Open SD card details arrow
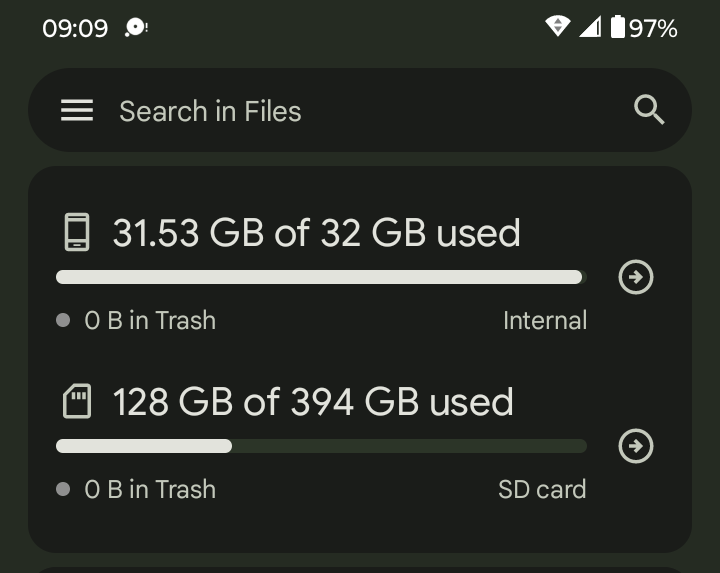Image resolution: width=720 pixels, height=573 pixels. click(636, 446)
